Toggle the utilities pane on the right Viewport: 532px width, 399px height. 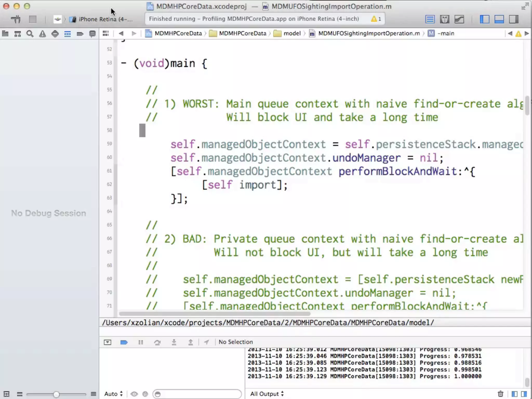(x=514, y=19)
